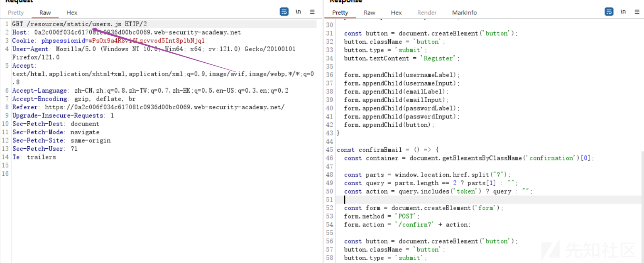Click the 'const confirmEmail = () => {' line
Screen dimensions: 644x263
(x=388, y=150)
